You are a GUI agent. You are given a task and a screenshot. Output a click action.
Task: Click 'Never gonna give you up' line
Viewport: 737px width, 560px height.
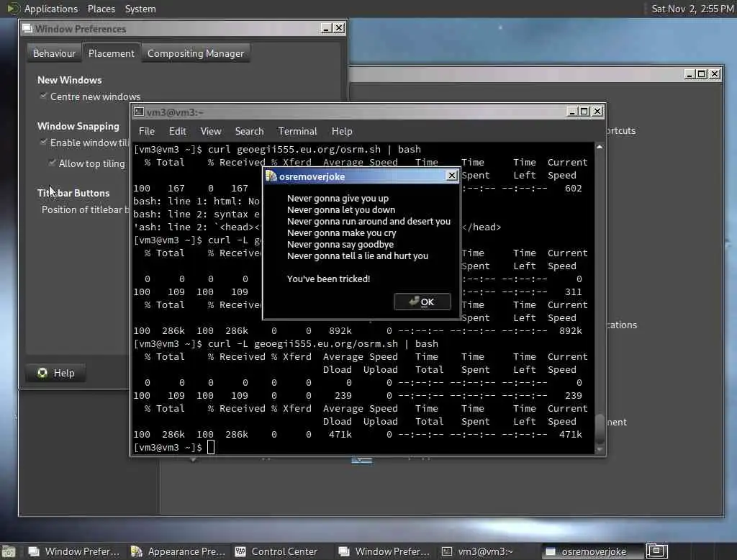(338, 199)
